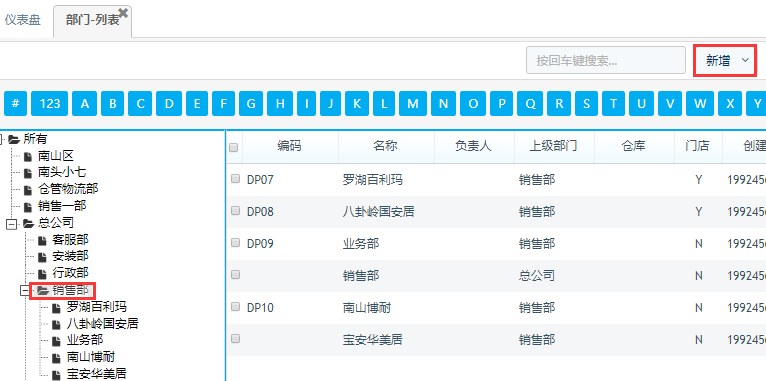Select 所有 root node in tree
Viewport: 766px width, 381px height.
35,139
